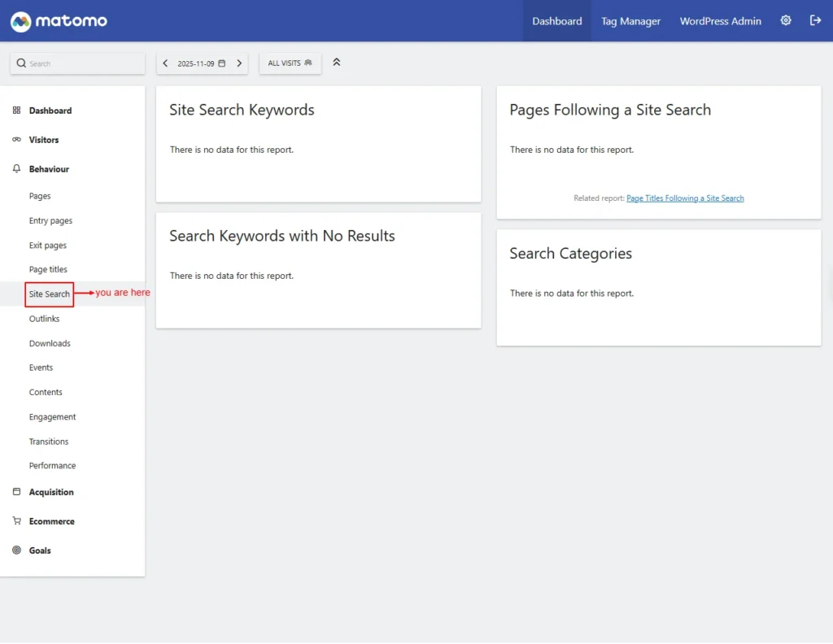Select Entry pages in the sidebar
The height and width of the screenshot is (644, 833).
pos(50,221)
